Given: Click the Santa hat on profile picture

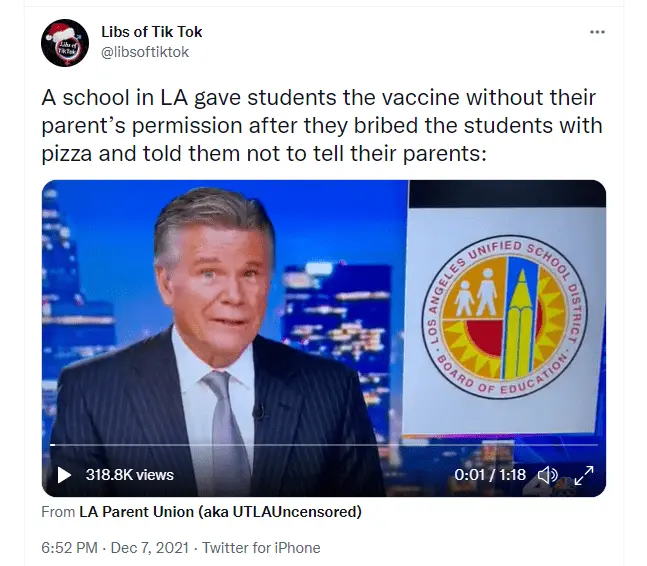Looking at the screenshot, I should 64,31.
